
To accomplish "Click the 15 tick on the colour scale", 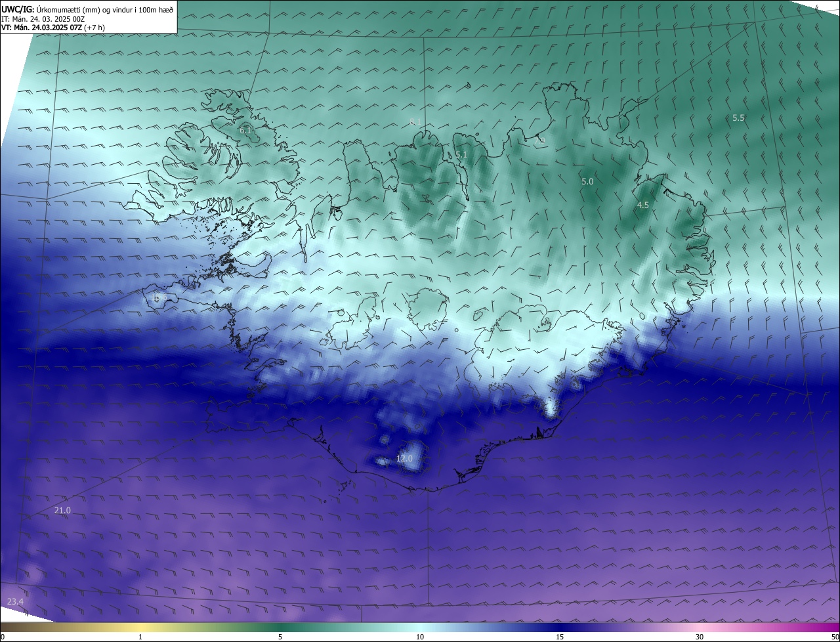I will tap(560, 637).
